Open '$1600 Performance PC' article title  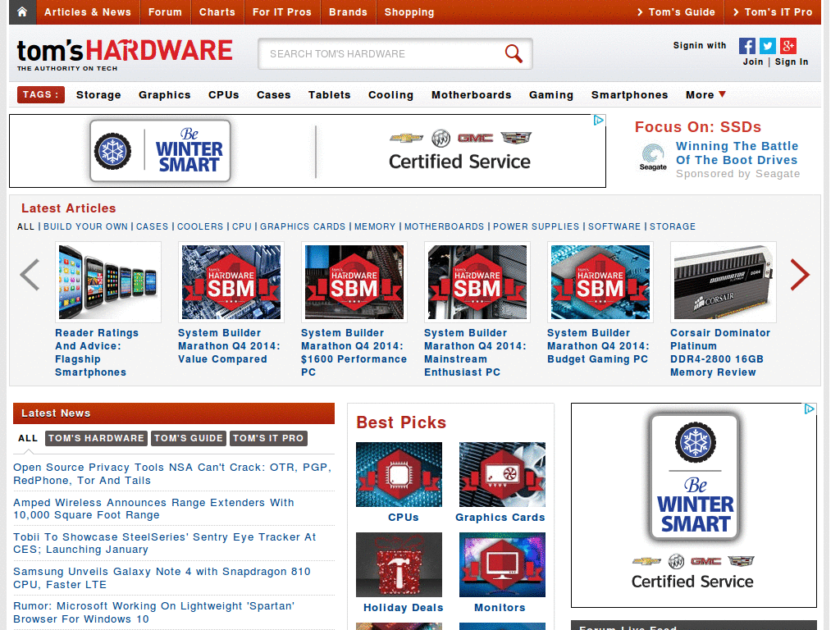tap(354, 353)
